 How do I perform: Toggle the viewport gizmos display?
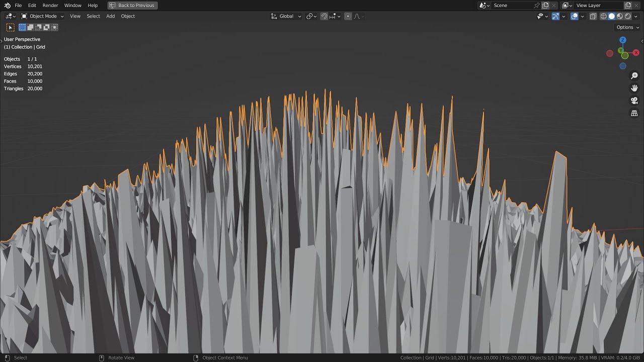click(555, 16)
